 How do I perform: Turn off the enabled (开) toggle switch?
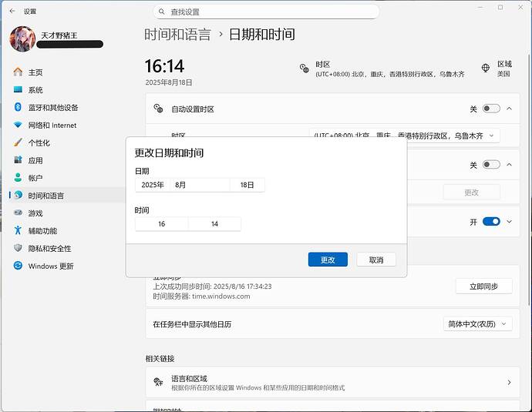click(490, 222)
